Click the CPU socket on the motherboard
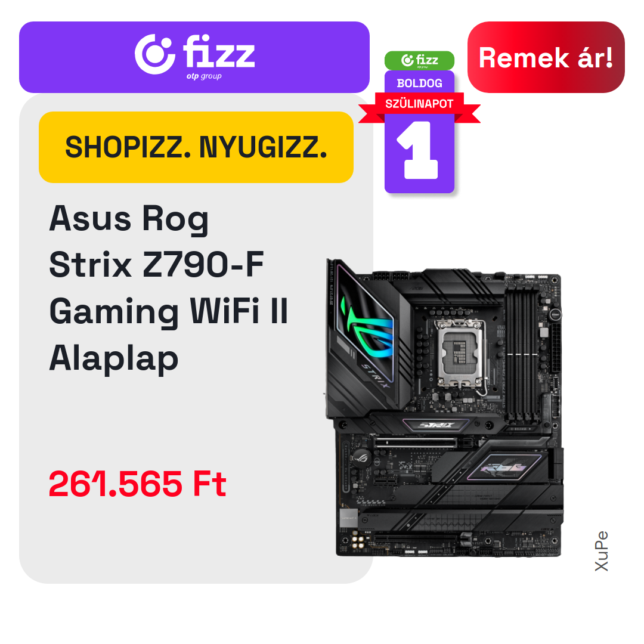The image size is (644, 644). click(461, 354)
